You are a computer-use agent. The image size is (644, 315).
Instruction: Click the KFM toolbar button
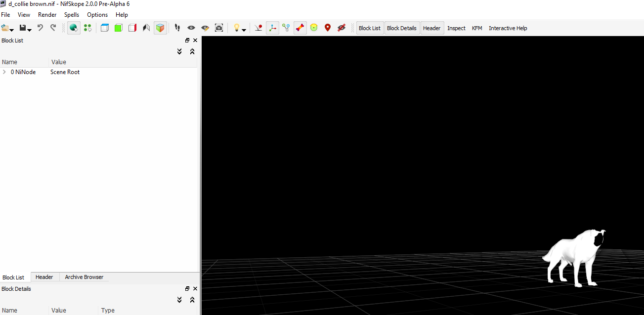coord(477,28)
